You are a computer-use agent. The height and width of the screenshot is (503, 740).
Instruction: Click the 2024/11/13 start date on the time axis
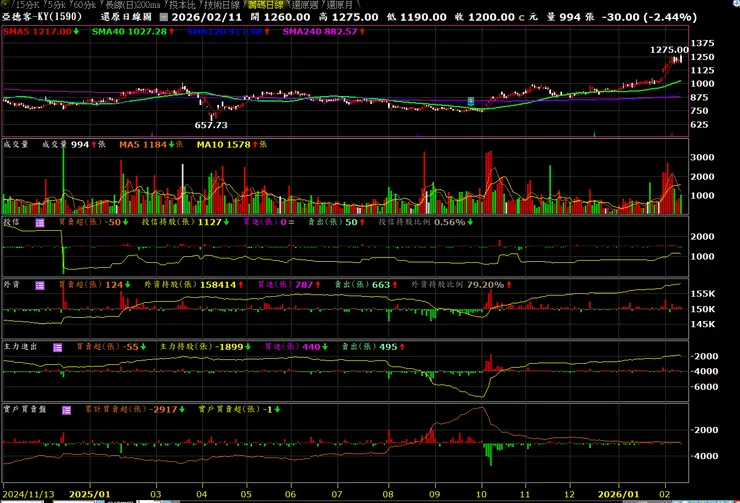(x=28, y=495)
